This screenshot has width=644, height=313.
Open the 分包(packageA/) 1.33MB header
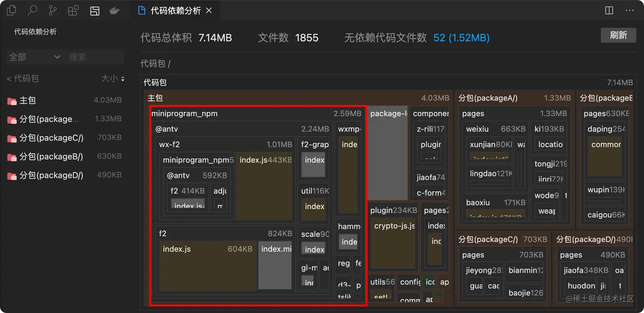coord(515,98)
